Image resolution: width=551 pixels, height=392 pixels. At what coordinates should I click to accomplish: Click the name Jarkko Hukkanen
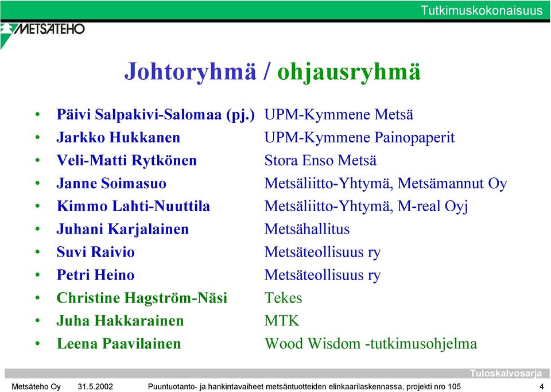coord(118,137)
